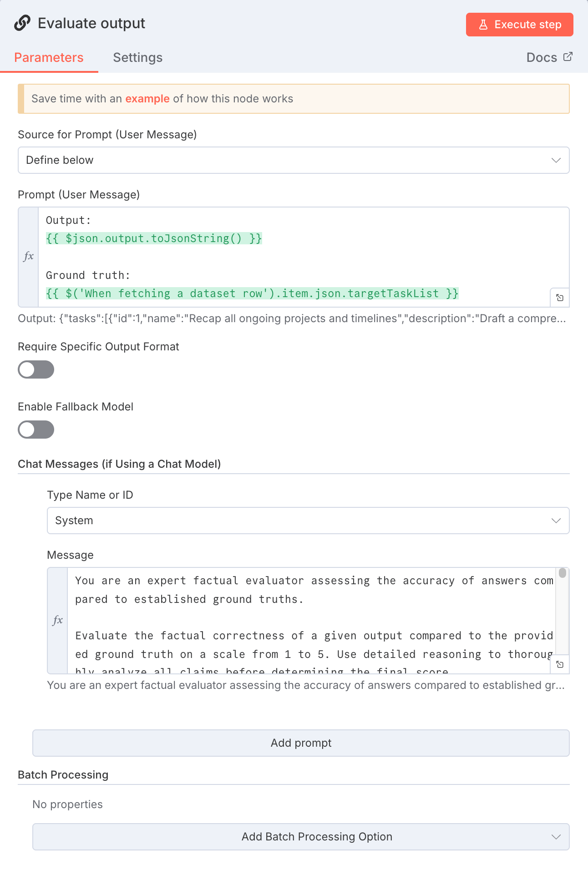Toggle Require Specific Output Format switch

36,369
